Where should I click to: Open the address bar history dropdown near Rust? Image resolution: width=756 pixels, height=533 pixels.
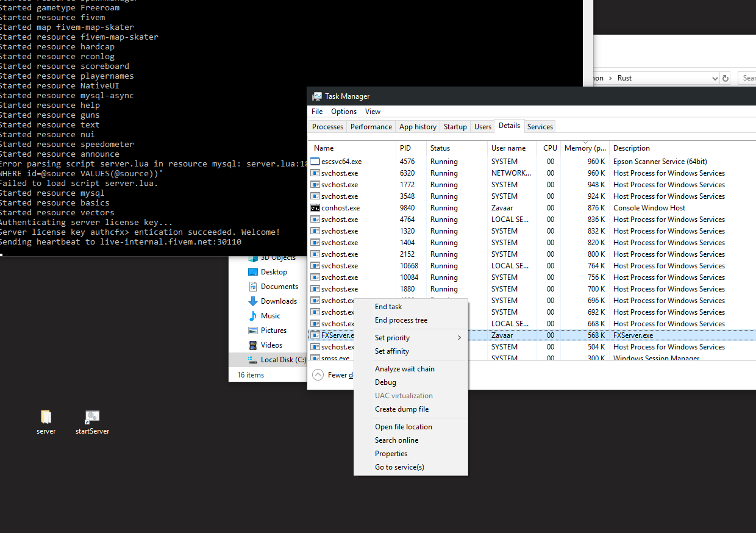(715, 78)
